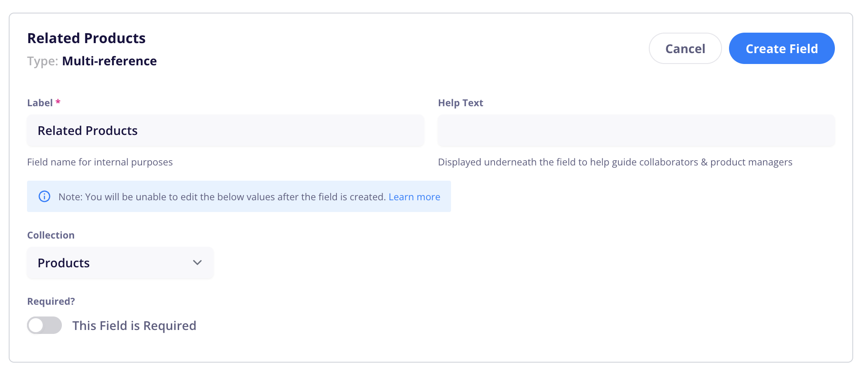Click the Create Field button
The height and width of the screenshot is (377, 868).
(781, 48)
